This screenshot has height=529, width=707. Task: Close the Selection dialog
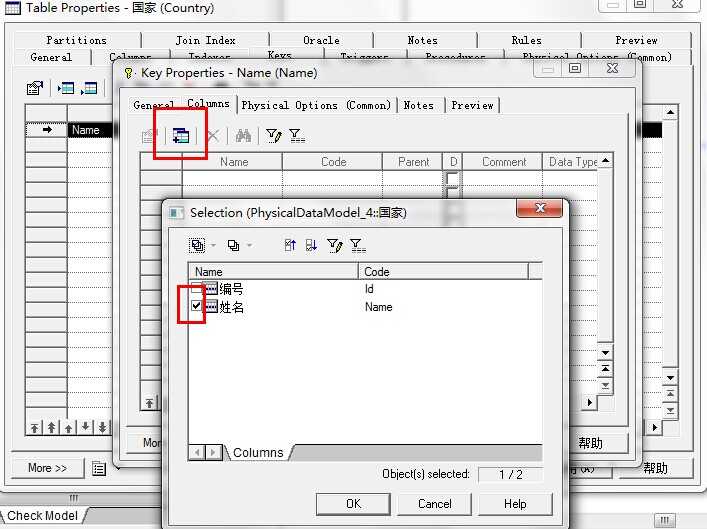click(540, 208)
